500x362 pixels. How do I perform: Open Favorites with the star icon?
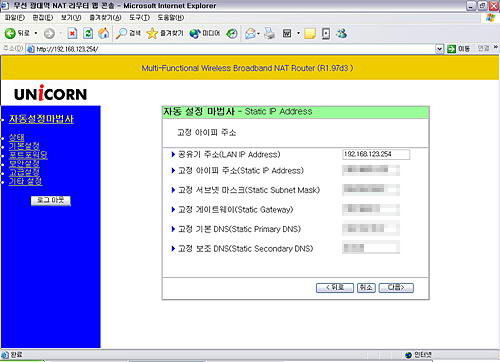(x=165, y=33)
